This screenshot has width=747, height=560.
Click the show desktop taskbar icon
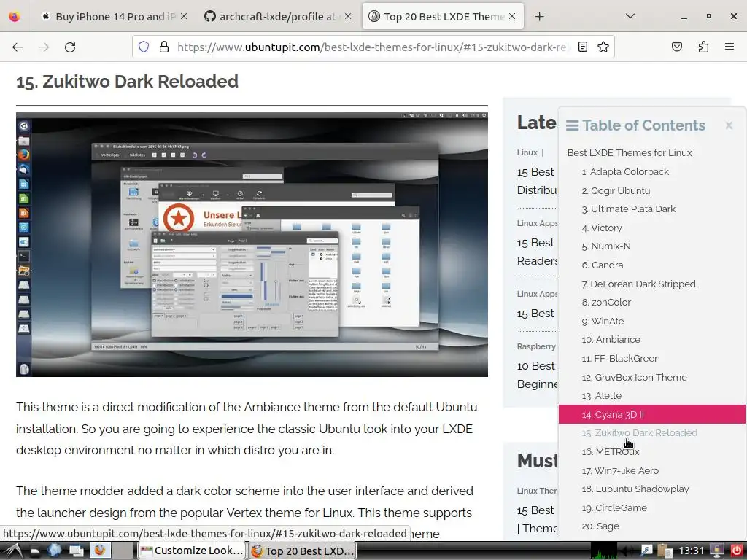tap(76, 551)
